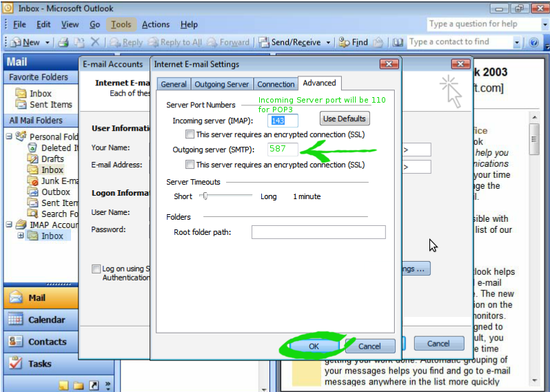550x392 pixels.
Task: Click the Forward toolbar button
Action: 228,43
